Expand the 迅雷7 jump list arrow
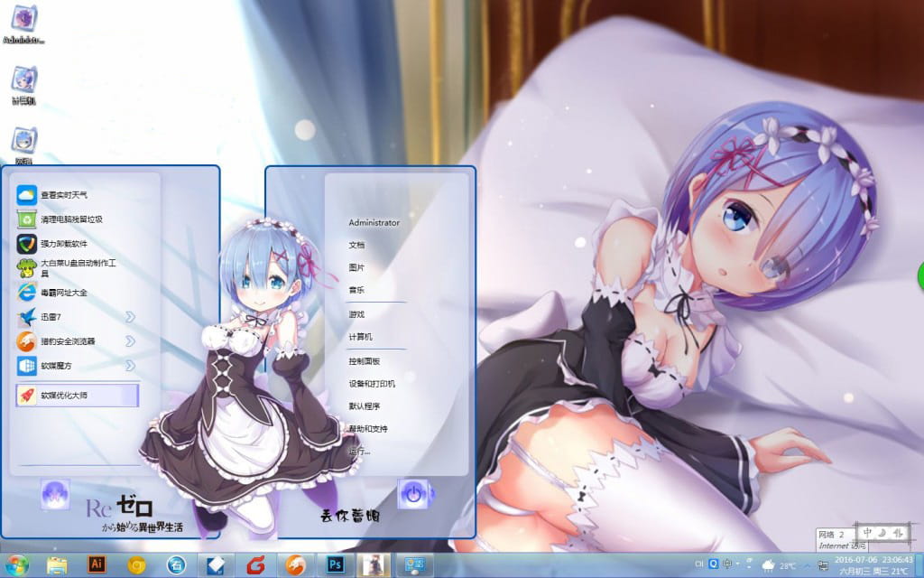This screenshot has width=924, height=578. tap(130, 317)
